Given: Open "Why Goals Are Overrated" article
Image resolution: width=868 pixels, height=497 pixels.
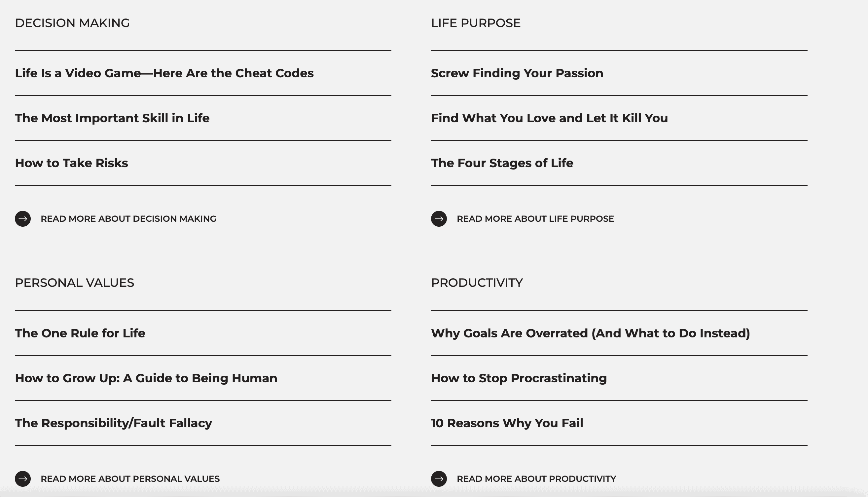Looking at the screenshot, I should tap(590, 333).
